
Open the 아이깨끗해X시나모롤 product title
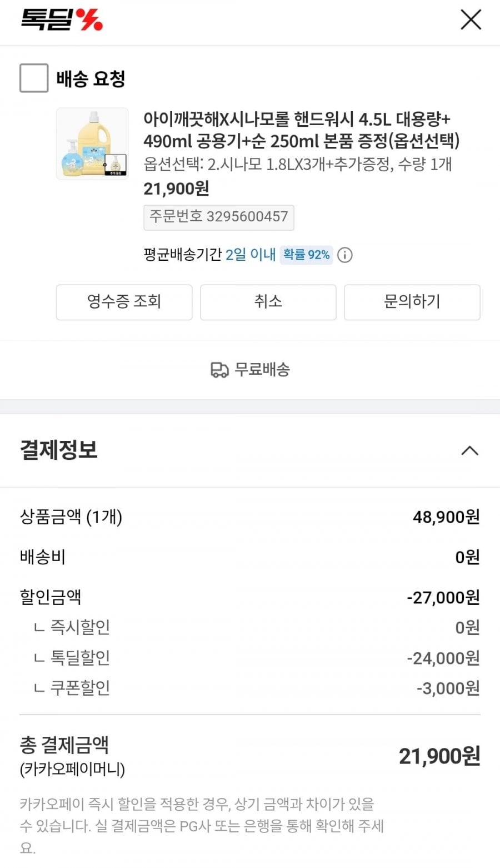pos(301,130)
